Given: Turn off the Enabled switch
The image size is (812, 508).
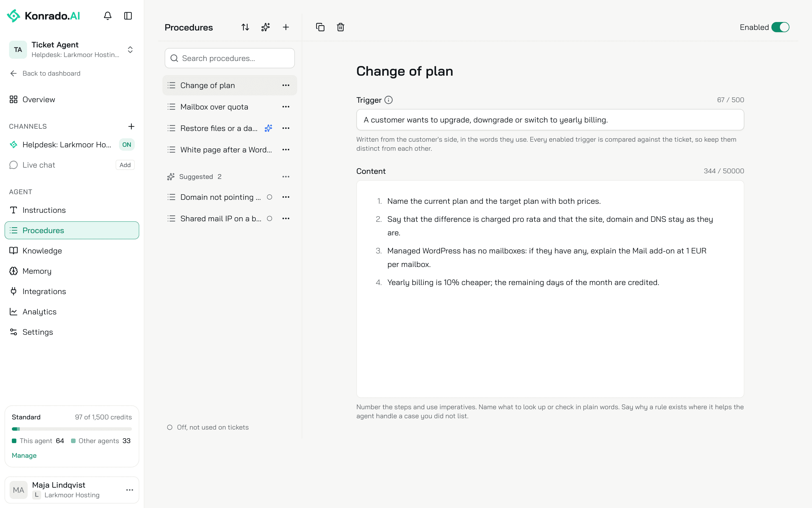Looking at the screenshot, I should click(780, 27).
